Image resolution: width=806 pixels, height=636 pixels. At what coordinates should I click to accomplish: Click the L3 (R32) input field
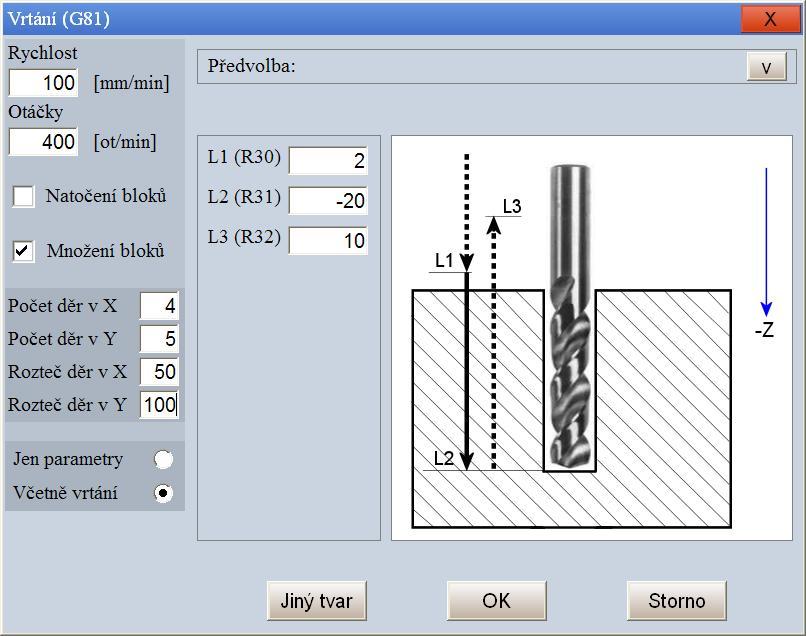(x=328, y=241)
